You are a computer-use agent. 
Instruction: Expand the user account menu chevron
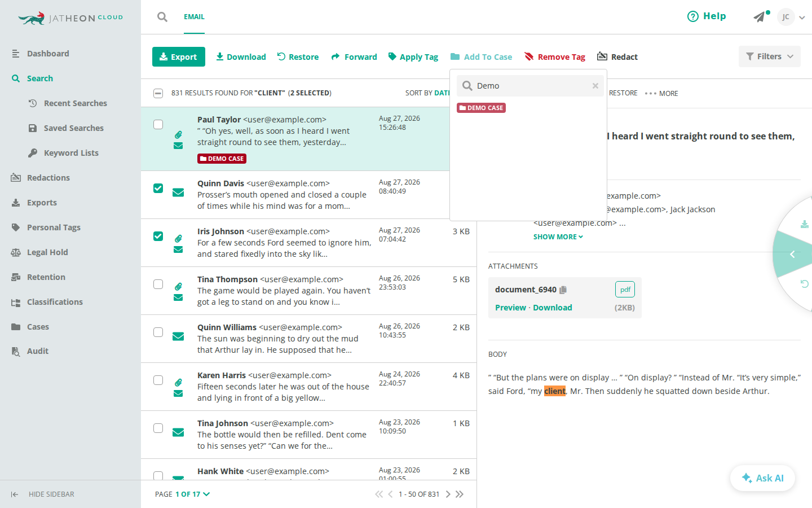tap(802, 17)
